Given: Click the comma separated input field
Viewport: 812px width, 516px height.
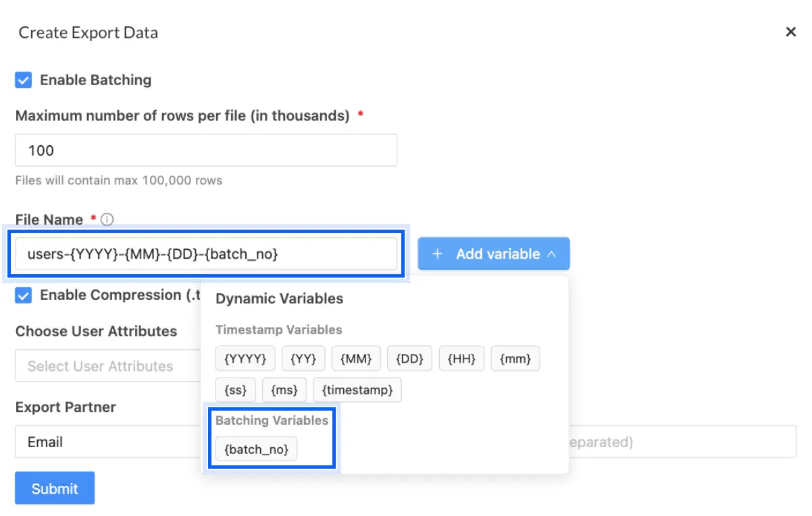Looking at the screenshot, I should click(682, 442).
